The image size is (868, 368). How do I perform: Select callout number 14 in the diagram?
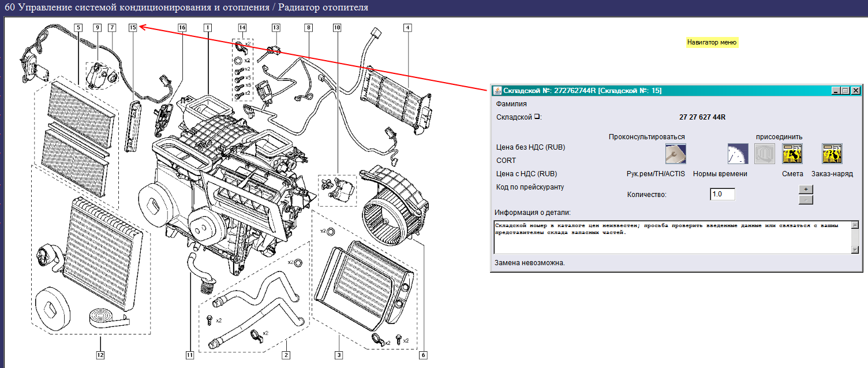click(x=242, y=27)
